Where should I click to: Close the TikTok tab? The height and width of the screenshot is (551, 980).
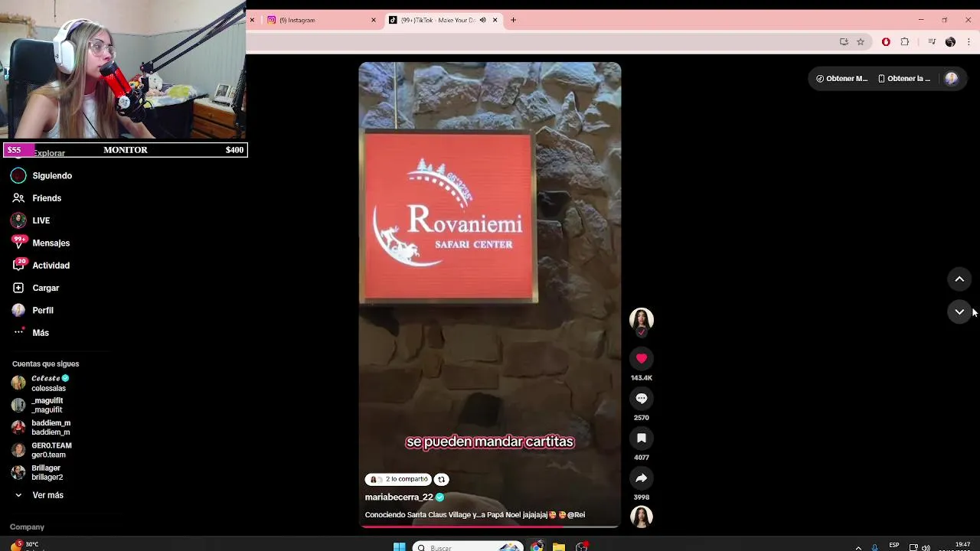coord(495,20)
